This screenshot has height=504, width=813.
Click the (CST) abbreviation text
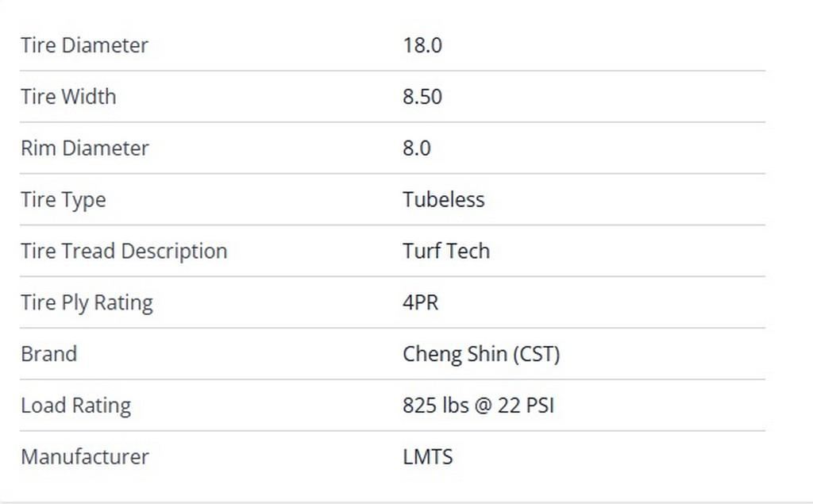[537, 354]
